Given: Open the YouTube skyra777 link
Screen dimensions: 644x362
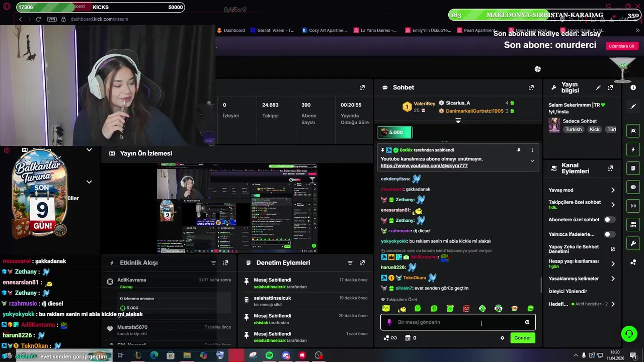Looking at the screenshot, I should (424, 166).
